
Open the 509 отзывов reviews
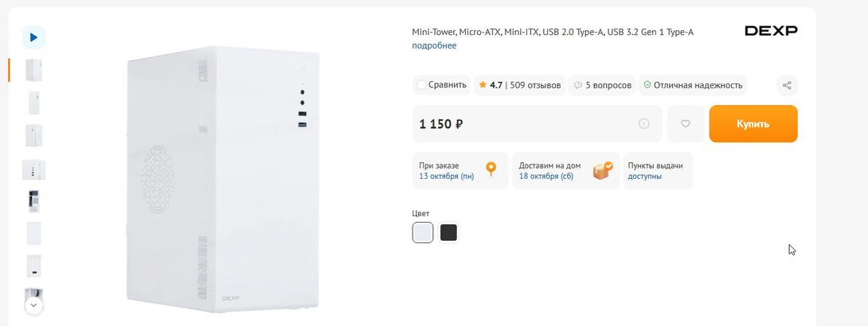(535, 85)
